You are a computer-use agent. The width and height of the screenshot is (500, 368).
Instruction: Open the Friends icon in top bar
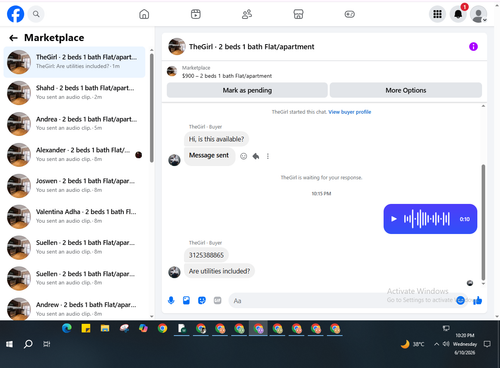point(247,14)
